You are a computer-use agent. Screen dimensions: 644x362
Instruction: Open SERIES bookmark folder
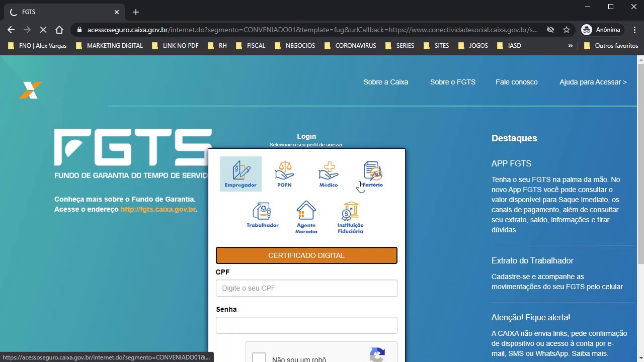399,46
